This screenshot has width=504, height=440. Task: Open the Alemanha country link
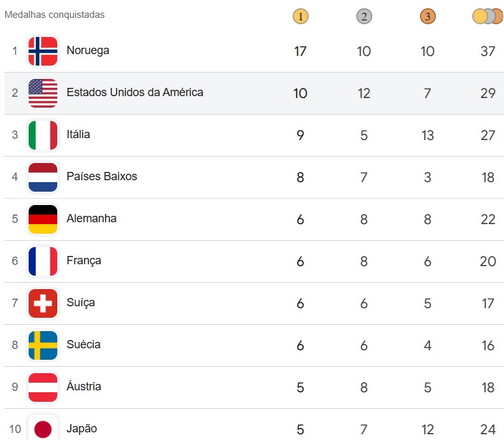92,218
